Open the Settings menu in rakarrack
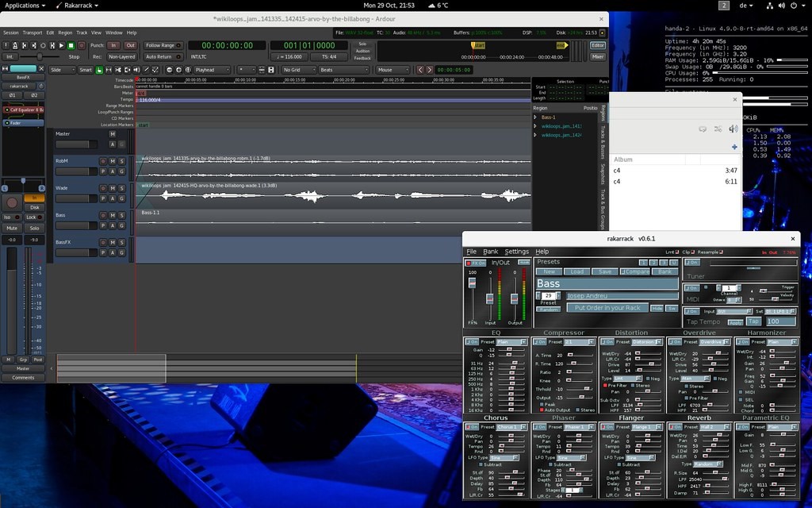 (x=517, y=252)
